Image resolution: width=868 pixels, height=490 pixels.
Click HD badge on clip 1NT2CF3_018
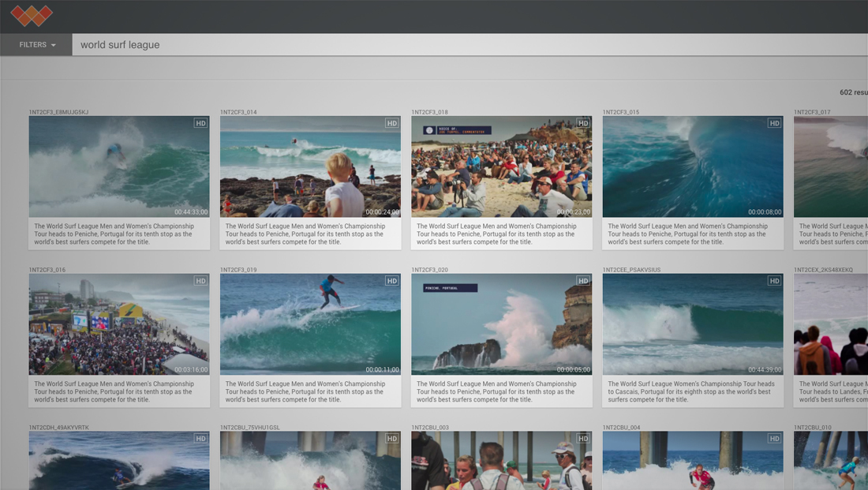point(583,123)
